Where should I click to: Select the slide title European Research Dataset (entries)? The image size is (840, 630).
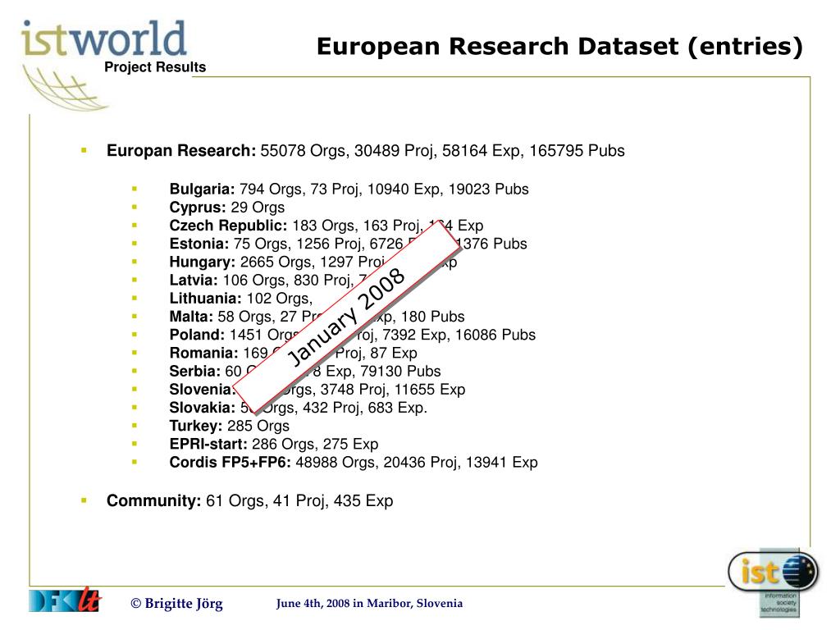559,46
